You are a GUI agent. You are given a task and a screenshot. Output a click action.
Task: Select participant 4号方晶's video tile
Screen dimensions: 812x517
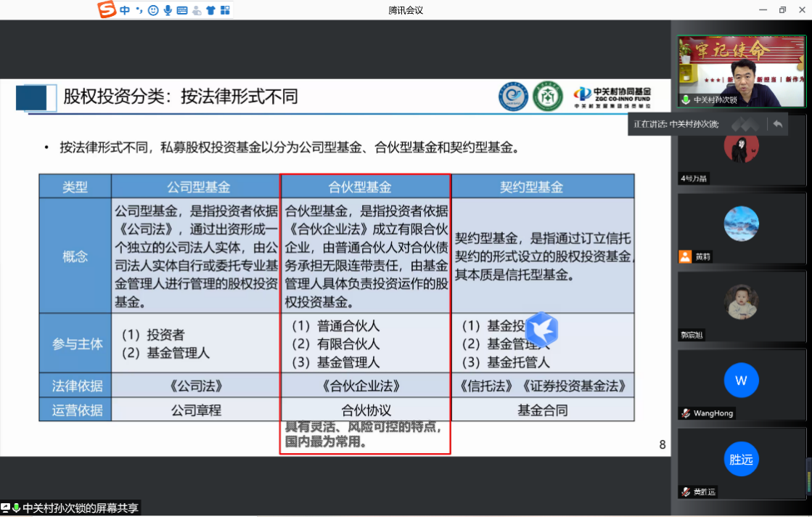point(741,149)
